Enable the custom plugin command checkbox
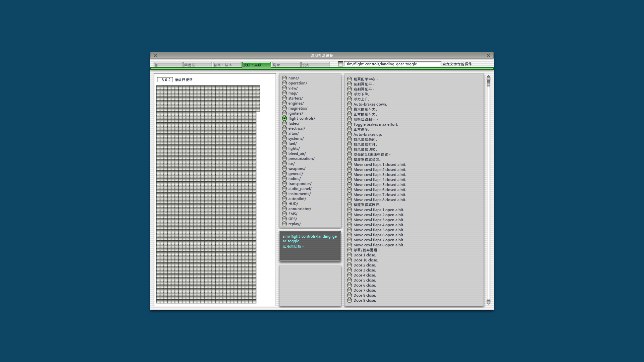The width and height of the screenshot is (644, 362). [340, 64]
